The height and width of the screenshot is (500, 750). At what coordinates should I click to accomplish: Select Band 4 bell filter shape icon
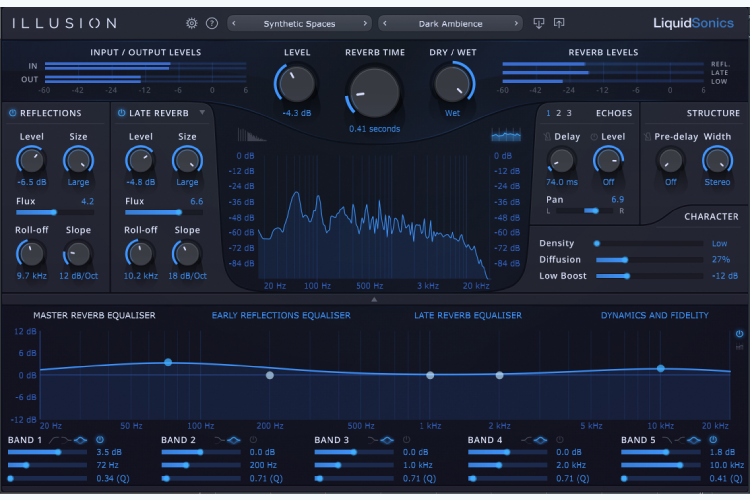(x=540, y=440)
